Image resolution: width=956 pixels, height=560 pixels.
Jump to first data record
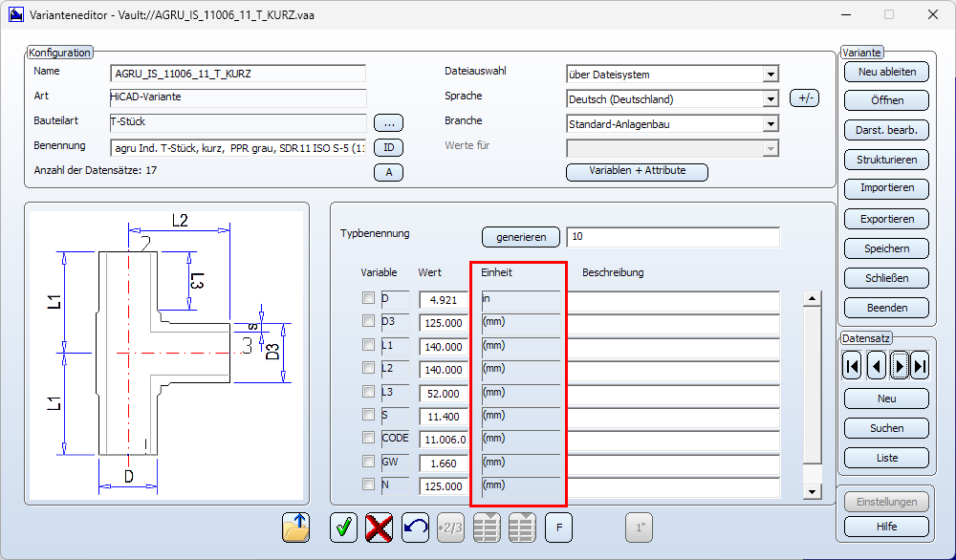click(x=852, y=366)
